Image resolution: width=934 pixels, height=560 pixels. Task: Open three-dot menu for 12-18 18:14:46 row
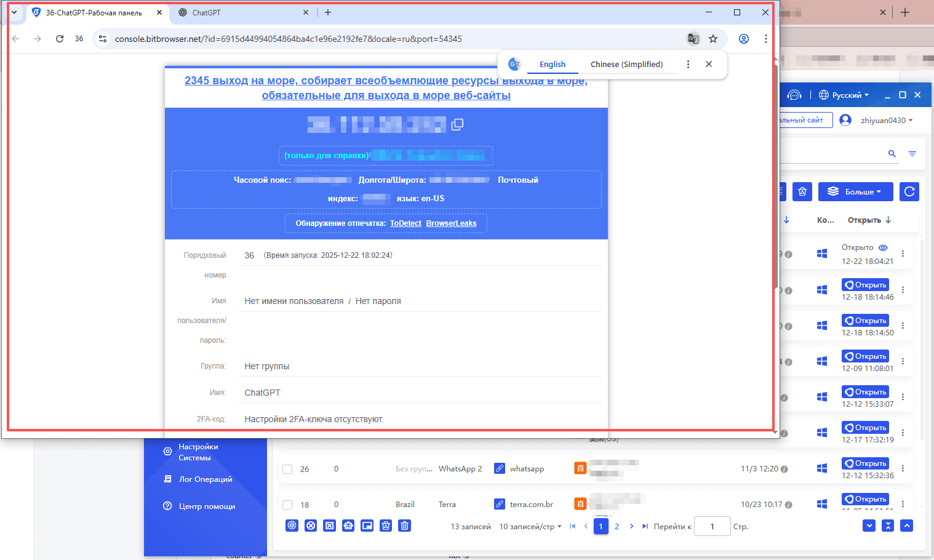903,290
